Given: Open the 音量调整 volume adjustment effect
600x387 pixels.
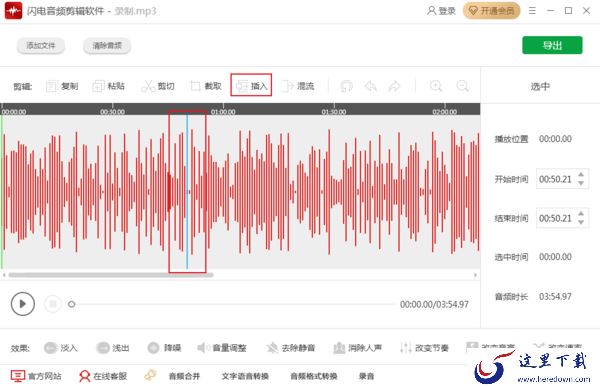Looking at the screenshot, I should [222, 348].
